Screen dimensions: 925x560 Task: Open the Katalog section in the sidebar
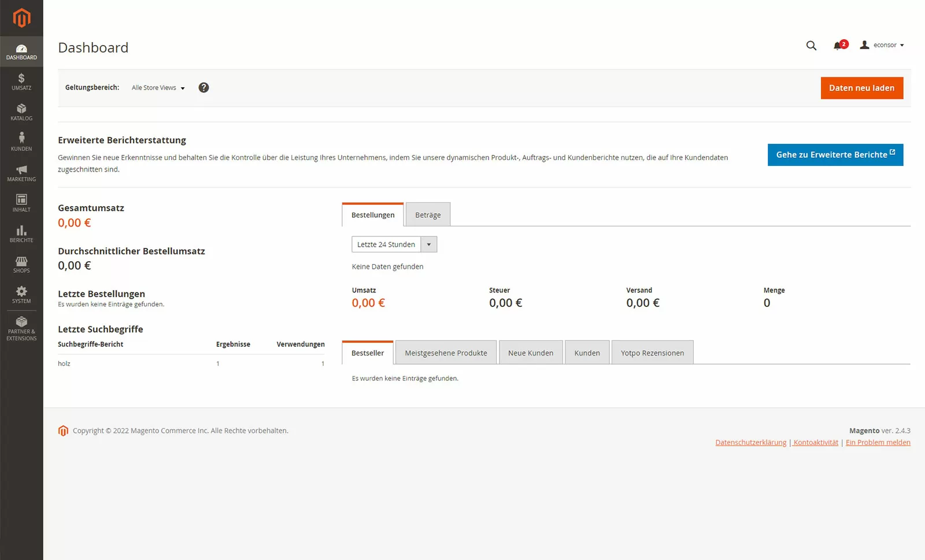point(21,112)
